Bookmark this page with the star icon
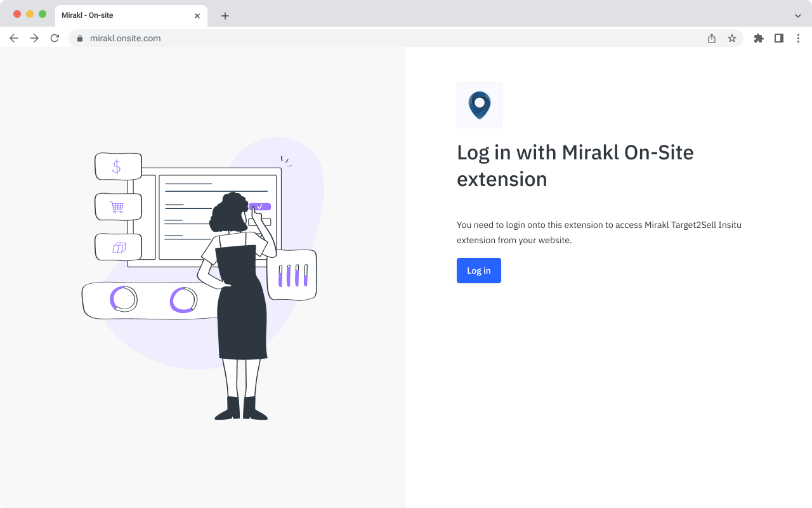The width and height of the screenshot is (812, 508). [x=733, y=38]
